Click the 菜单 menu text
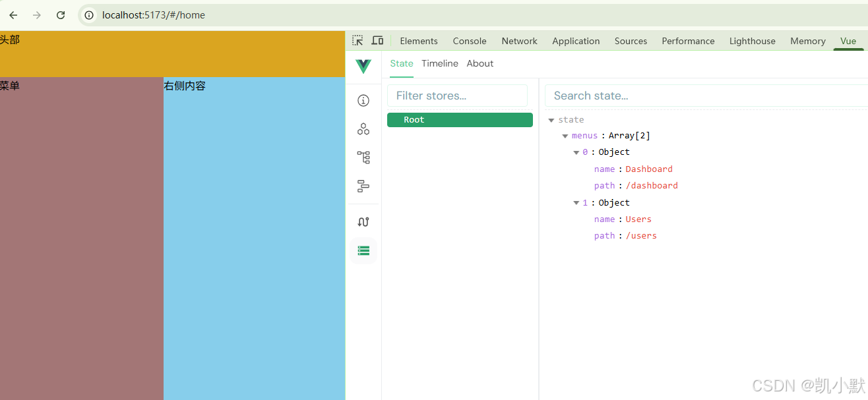This screenshot has width=868, height=400. (x=10, y=86)
